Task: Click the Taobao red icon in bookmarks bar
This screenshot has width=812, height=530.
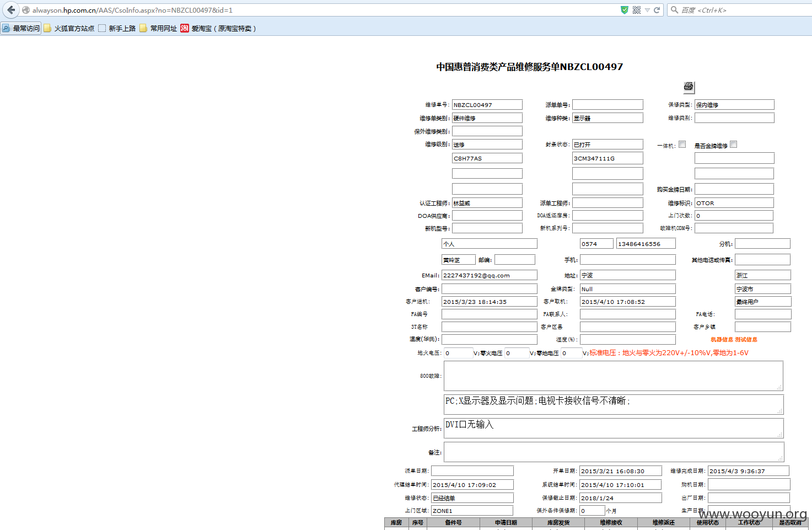Action: point(185,28)
